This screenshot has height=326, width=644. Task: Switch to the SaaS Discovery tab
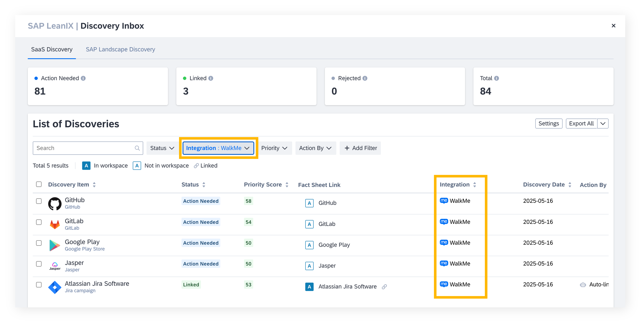(52, 49)
